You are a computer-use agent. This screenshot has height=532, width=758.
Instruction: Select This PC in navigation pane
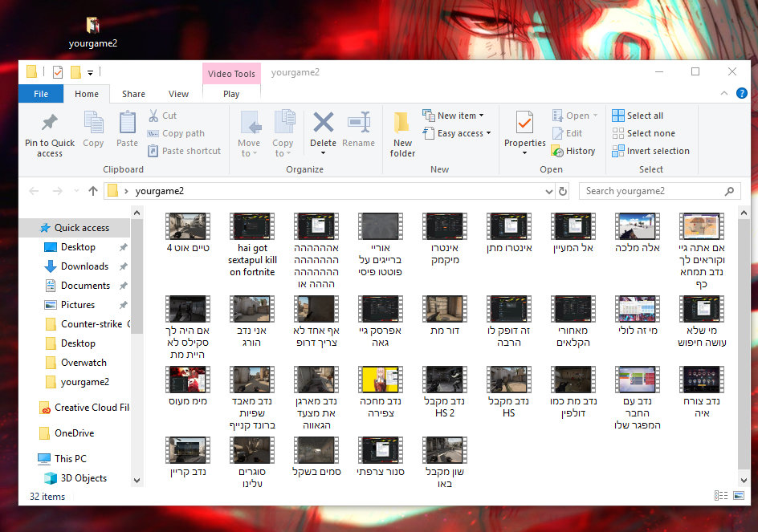[70, 458]
